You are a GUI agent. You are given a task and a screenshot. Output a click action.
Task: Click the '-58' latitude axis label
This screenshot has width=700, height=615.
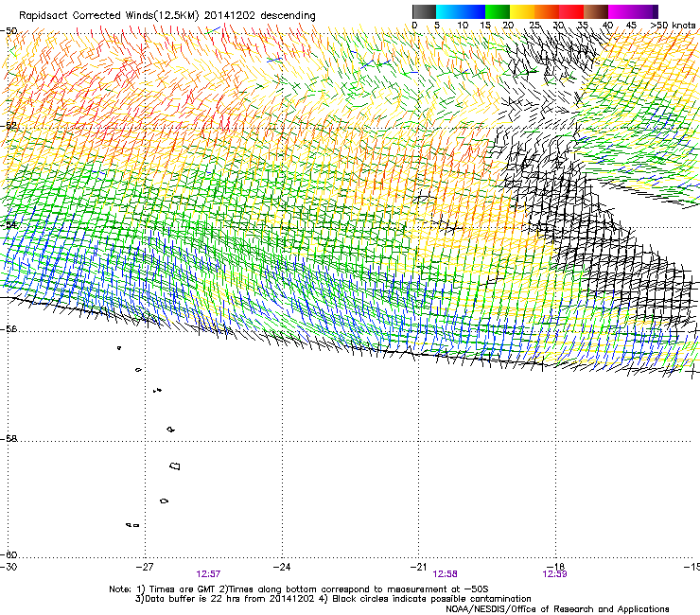coord(9,439)
